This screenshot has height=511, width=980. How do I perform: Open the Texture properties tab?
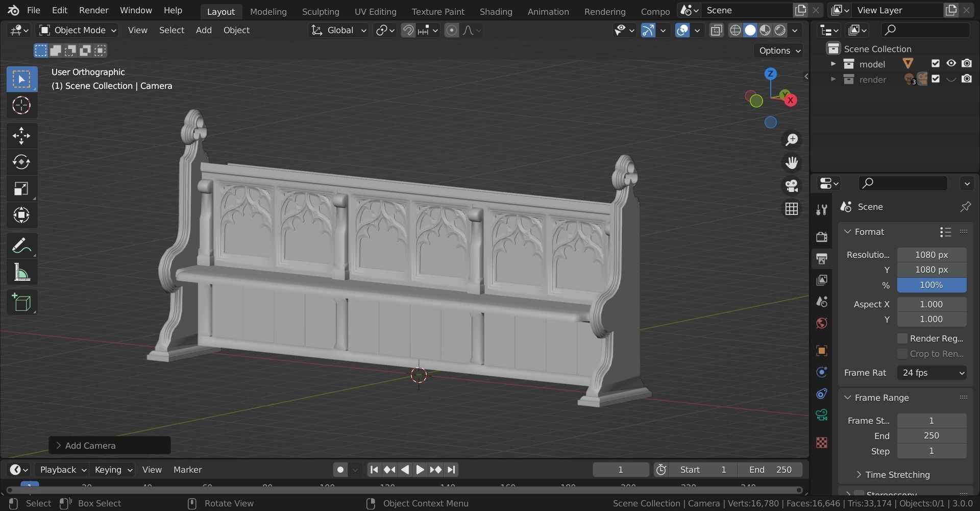click(822, 442)
